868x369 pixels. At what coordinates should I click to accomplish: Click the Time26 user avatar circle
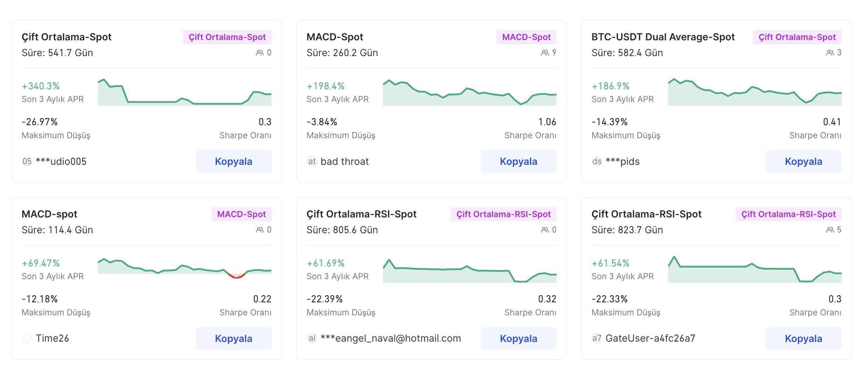click(x=27, y=338)
